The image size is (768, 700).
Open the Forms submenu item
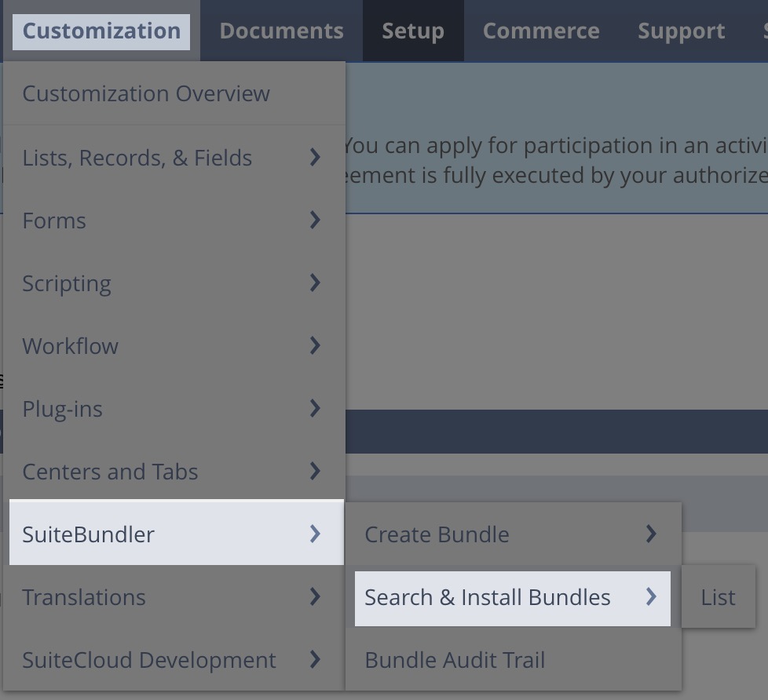pos(174,221)
